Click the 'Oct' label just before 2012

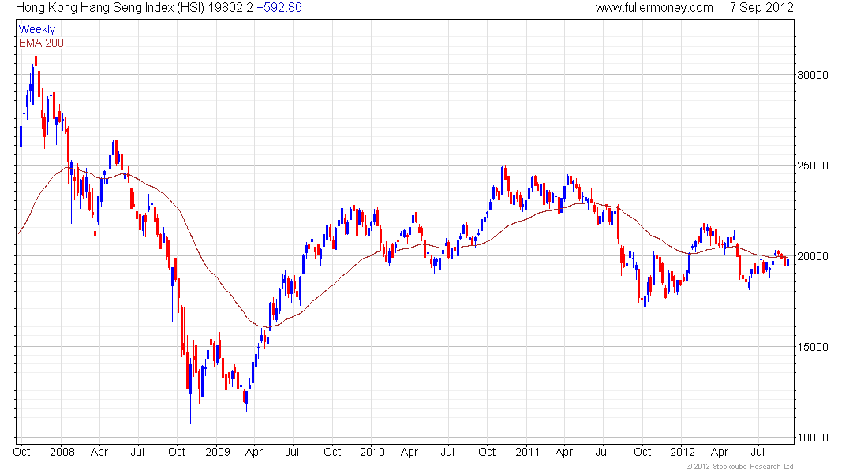[x=642, y=452]
